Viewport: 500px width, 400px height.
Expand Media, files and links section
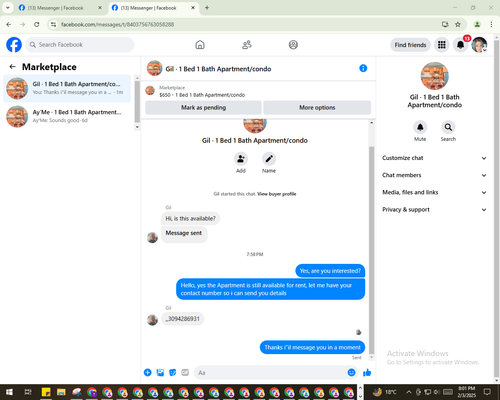434,192
